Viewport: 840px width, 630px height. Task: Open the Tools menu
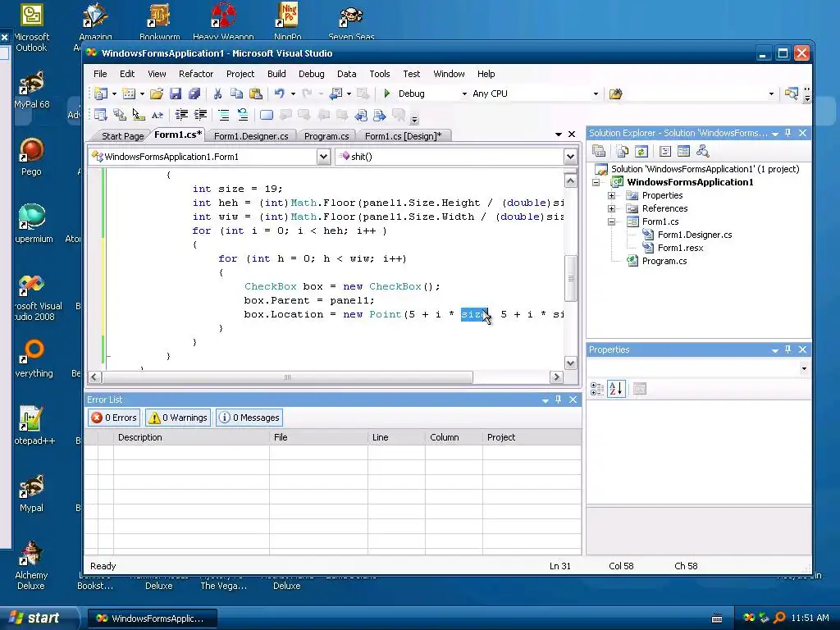pyautogui.click(x=379, y=74)
